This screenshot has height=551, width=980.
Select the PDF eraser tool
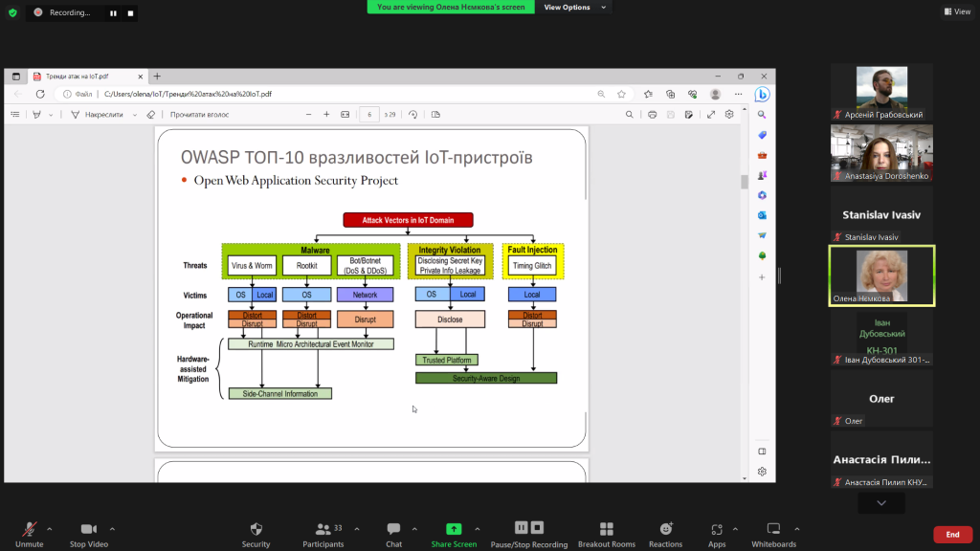coord(150,115)
